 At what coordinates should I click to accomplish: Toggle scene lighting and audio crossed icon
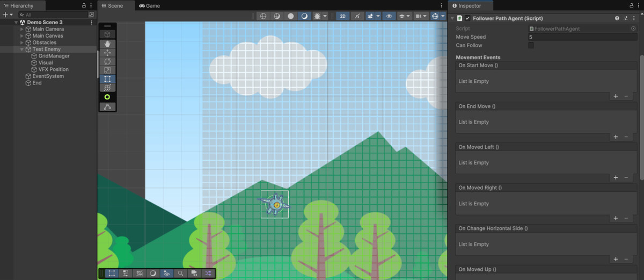click(x=357, y=16)
